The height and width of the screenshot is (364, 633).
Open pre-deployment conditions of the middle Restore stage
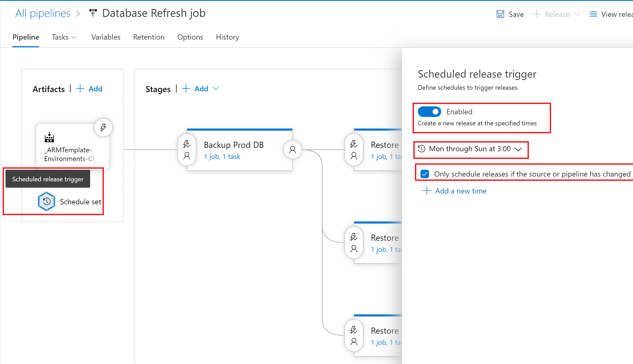pyautogui.click(x=354, y=243)
